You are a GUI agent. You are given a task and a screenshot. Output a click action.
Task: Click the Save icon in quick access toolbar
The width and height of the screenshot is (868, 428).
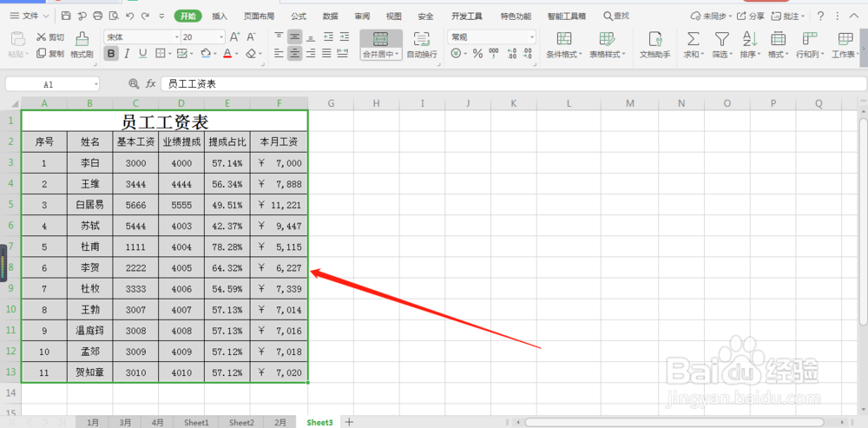tap(66, 16)
